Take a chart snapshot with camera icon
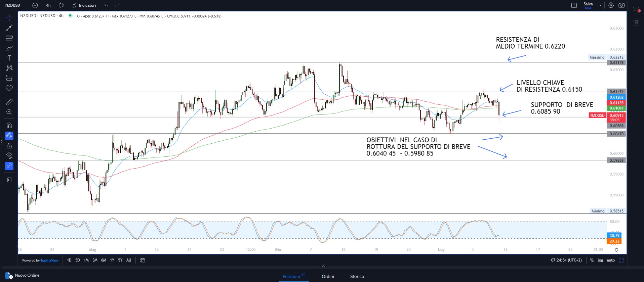The width and height of the screenshot is (644, 282). coord(621,5)
